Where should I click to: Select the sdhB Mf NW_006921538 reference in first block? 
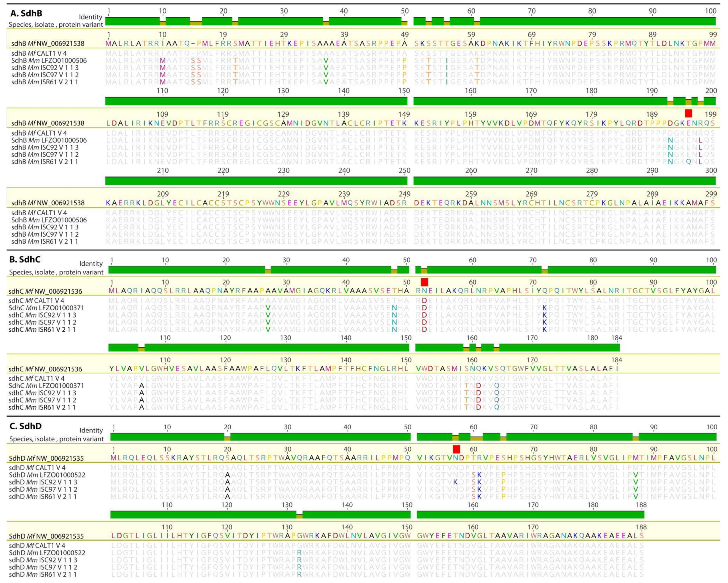(48, 43)
